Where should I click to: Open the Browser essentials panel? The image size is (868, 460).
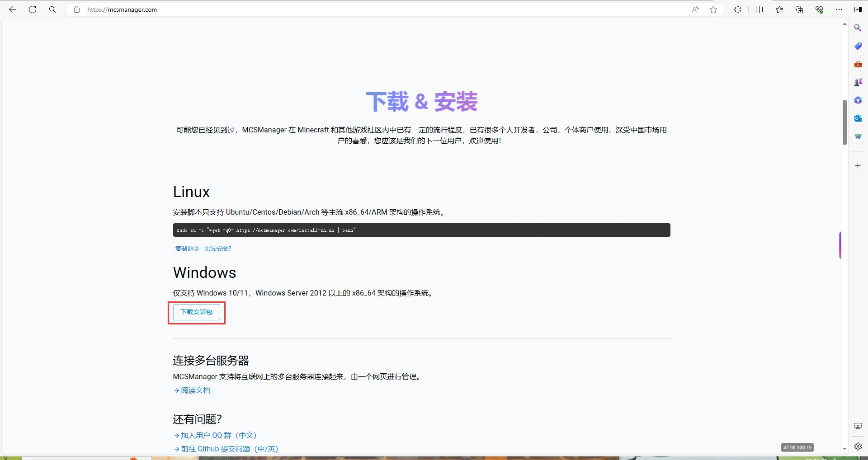pyautogui.click(x=819, y=9)
